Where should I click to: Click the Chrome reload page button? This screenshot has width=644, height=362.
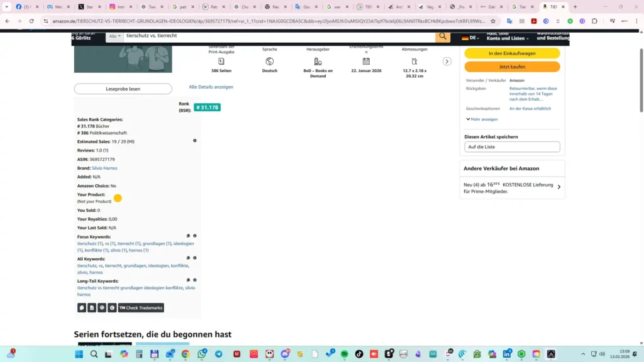coord(30,21)
